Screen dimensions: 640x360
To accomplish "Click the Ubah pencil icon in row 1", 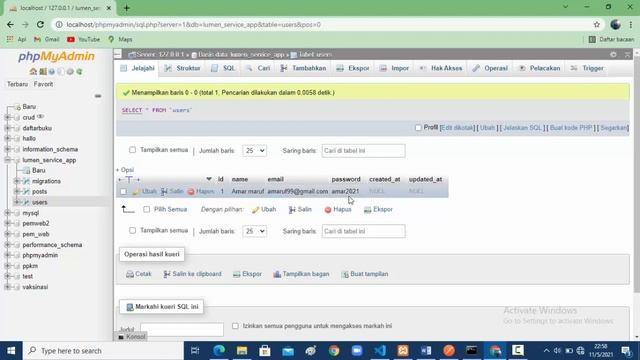I will [x=136, y=191].
